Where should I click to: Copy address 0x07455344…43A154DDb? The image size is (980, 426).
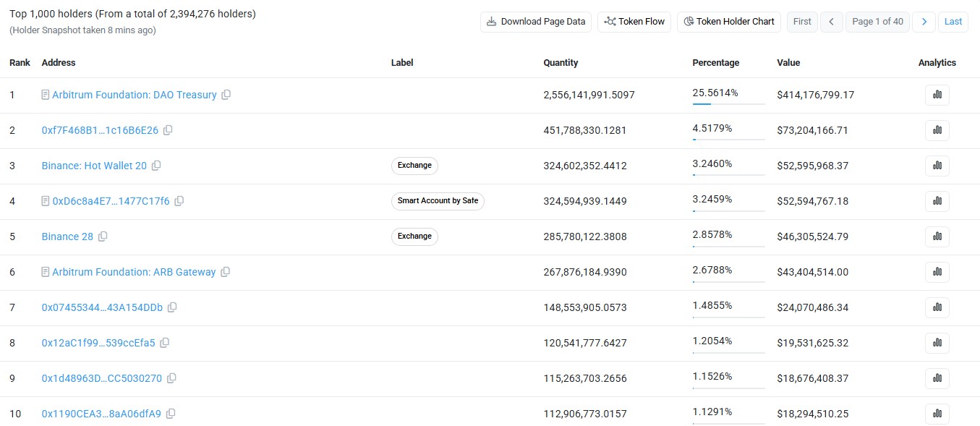(x=172, y=307)
